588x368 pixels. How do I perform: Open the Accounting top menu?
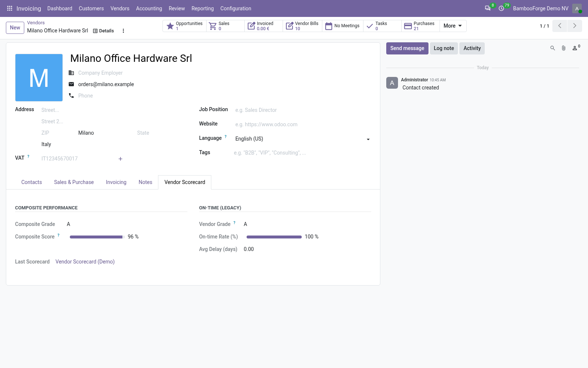coord(149,8)
